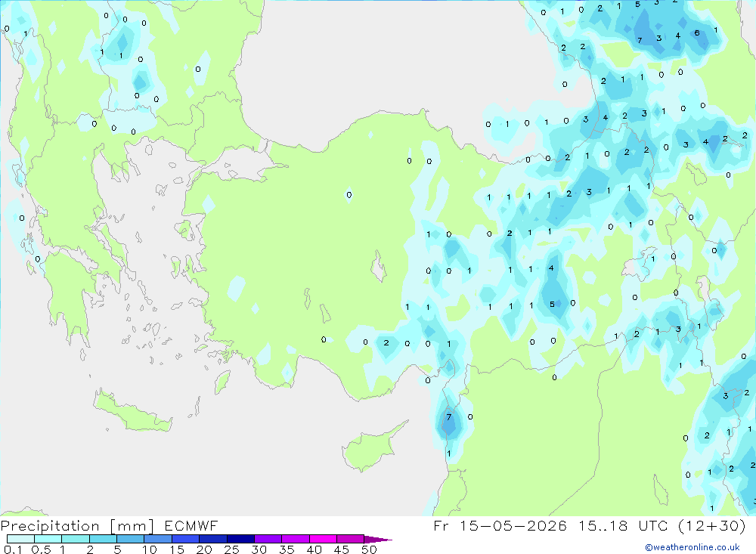Click the "30" legend scale label
This screenshot has height=554, width=756.
(x=259, y=549)
